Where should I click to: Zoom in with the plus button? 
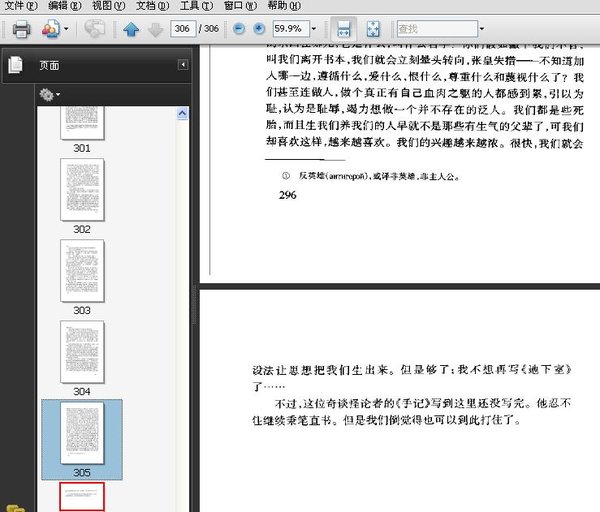coord(259,29)
